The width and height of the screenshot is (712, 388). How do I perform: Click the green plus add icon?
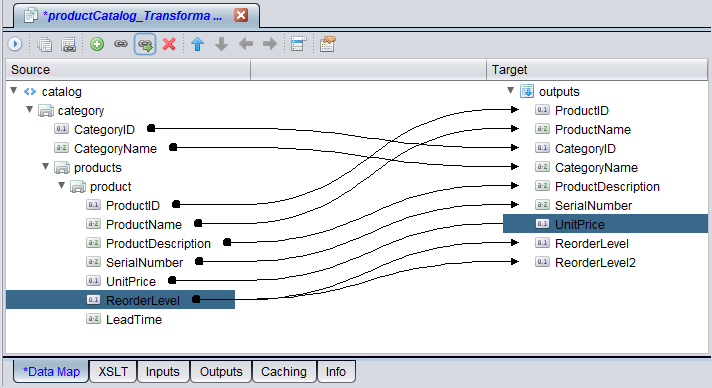pos(97,44)
